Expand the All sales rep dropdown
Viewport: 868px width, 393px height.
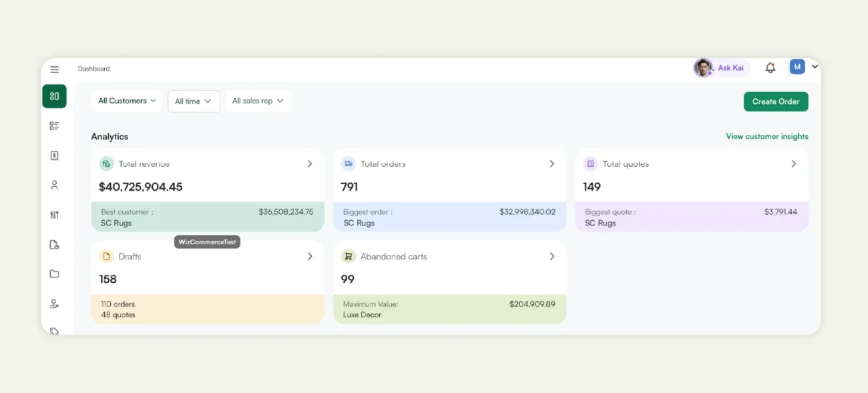click(258, 101)
